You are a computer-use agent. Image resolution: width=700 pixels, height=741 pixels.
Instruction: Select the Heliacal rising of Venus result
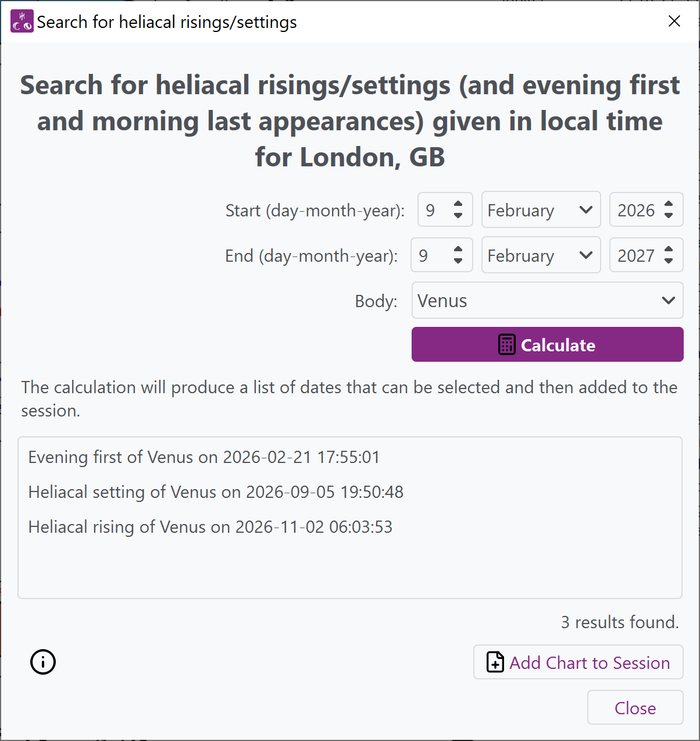coord(210,527)
